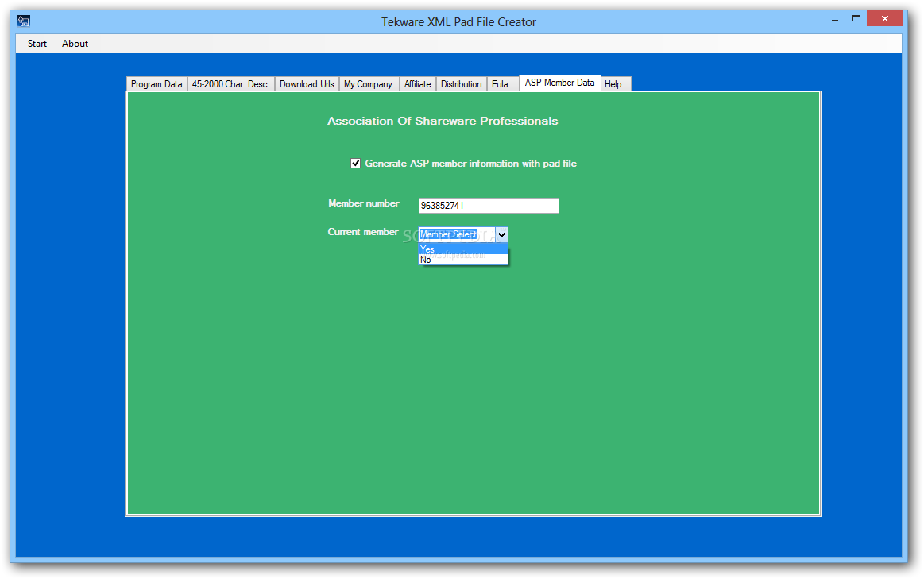Click the Member number label
This screenshot has width=924, height=579.
(364, 203)
